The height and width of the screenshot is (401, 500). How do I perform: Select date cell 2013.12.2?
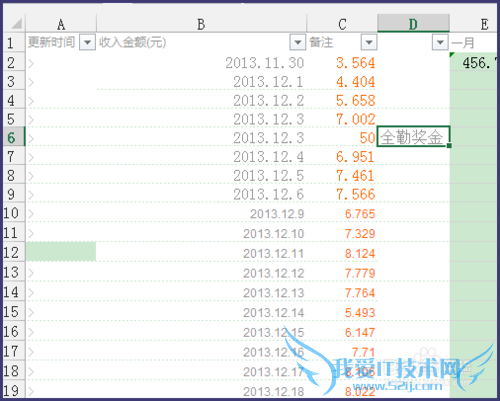click(201, 100)
